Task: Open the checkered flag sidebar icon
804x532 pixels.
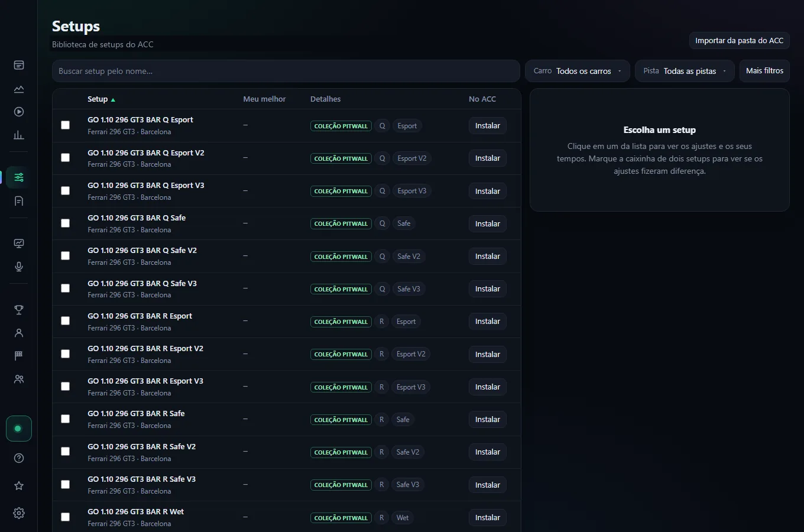Action: [19, 356]
